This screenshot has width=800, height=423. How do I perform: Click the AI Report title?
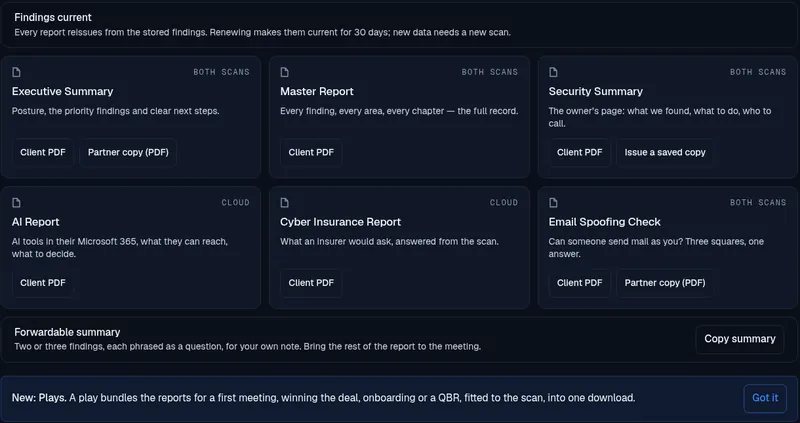click(36, 222)
